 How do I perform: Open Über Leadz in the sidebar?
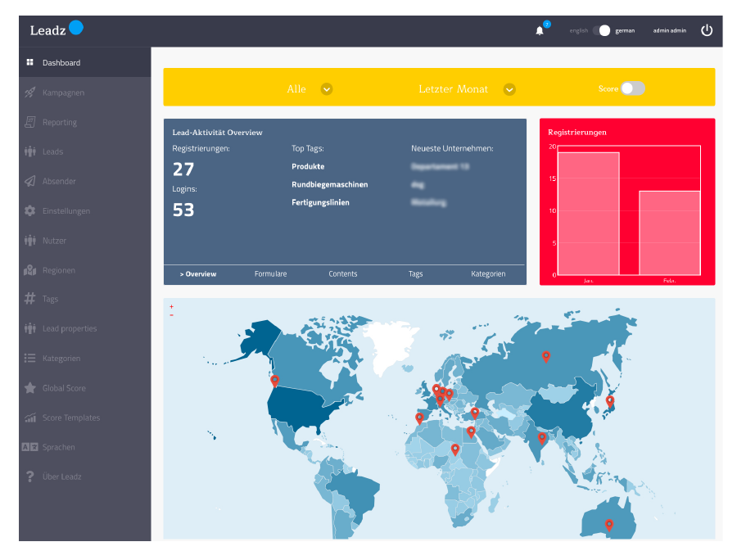pos(85,476)
